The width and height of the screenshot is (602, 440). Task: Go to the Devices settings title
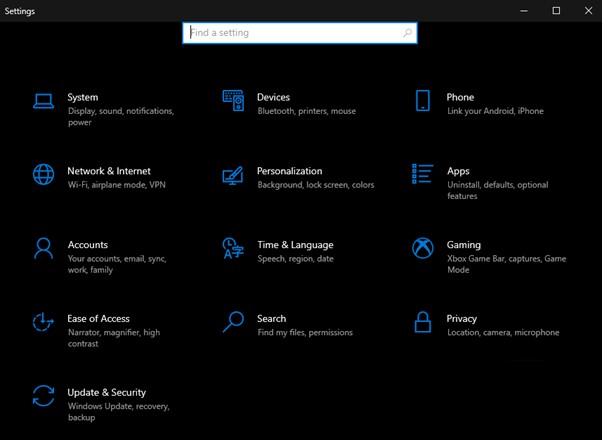pyautogui.click(x=273, y=97)
